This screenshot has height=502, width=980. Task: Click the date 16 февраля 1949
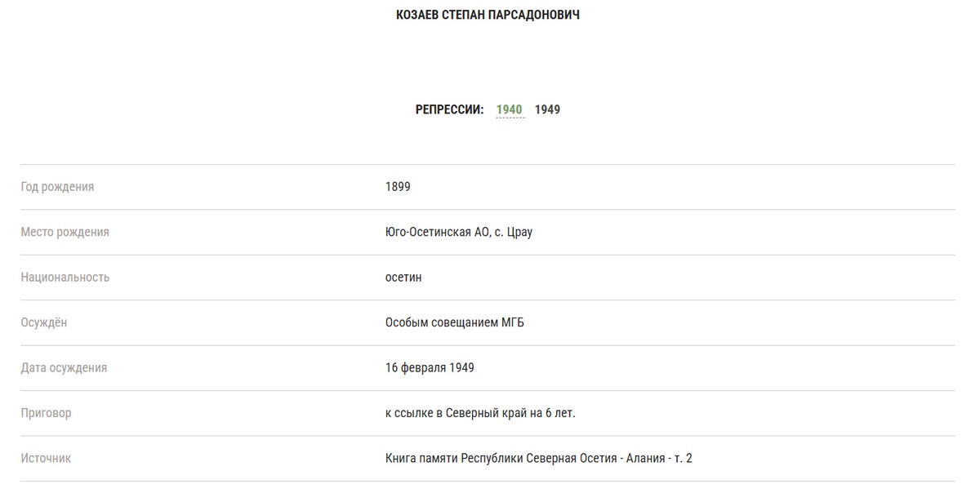point(430,368)
